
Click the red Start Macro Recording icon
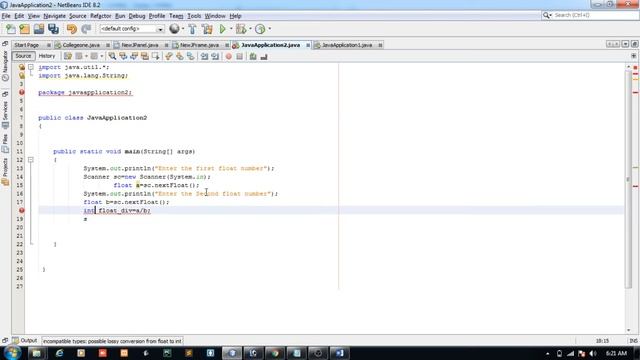click(x=229, y=56)
